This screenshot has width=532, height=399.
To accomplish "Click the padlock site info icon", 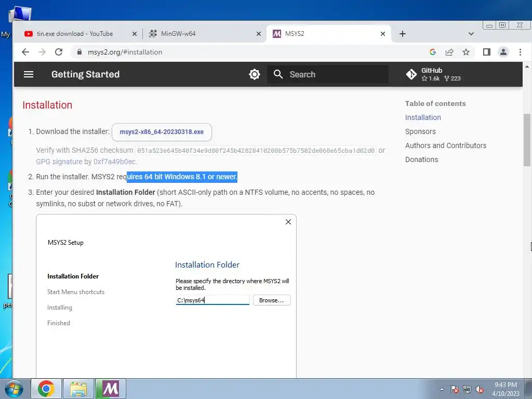I will point(79,52).
